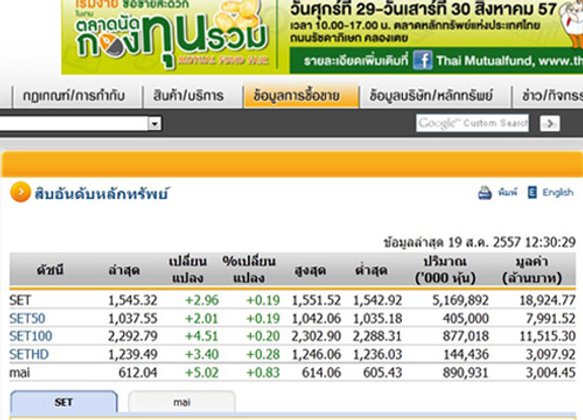The width and height of the screenshot is (583, 420).
Task: Open the SET50 index link
Action: 27,319
